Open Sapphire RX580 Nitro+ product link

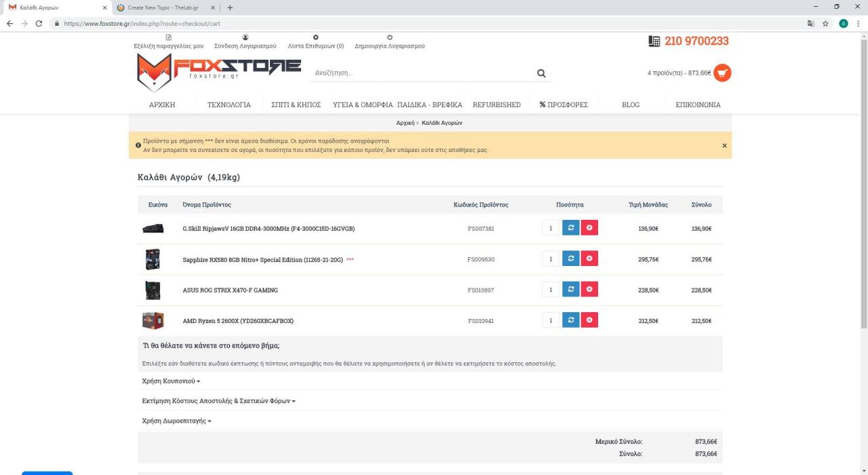coord(263,259)
